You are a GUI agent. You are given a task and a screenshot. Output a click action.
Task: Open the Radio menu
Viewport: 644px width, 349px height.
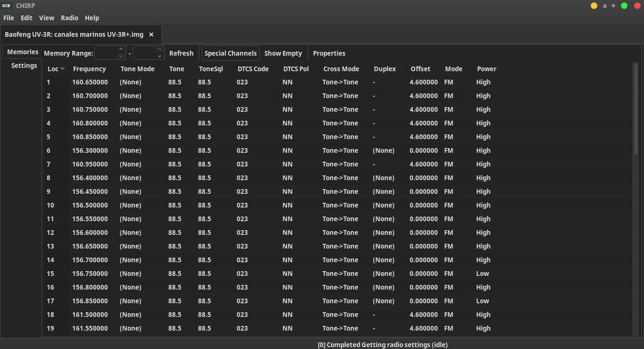69,18
